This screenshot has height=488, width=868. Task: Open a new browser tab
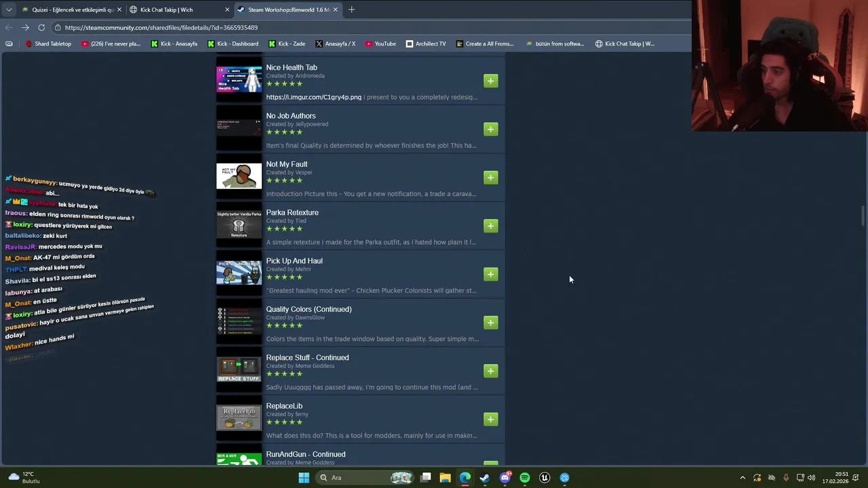[x=351, y=9]
